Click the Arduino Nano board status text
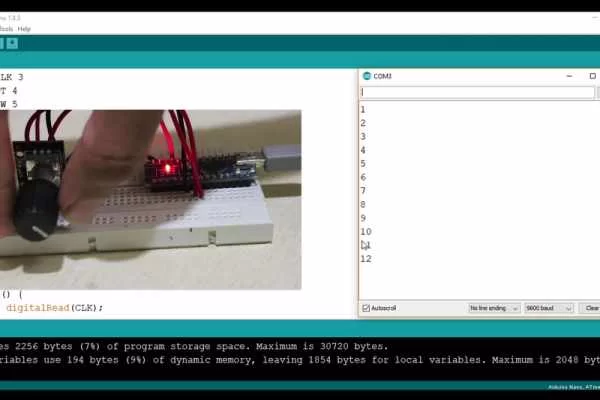600x400 pixels. pyautogui.click(x=574, y=387)
